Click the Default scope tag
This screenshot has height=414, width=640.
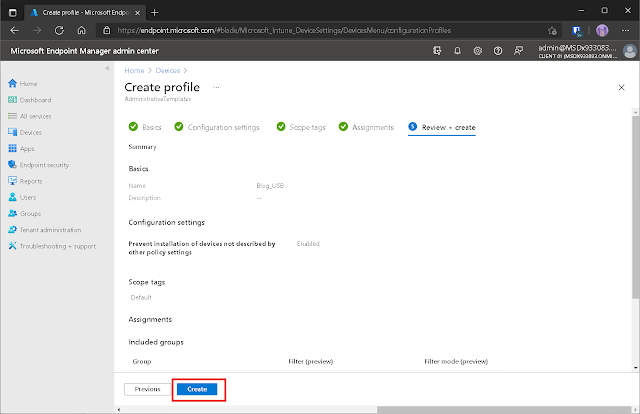[x=141, y=297]
